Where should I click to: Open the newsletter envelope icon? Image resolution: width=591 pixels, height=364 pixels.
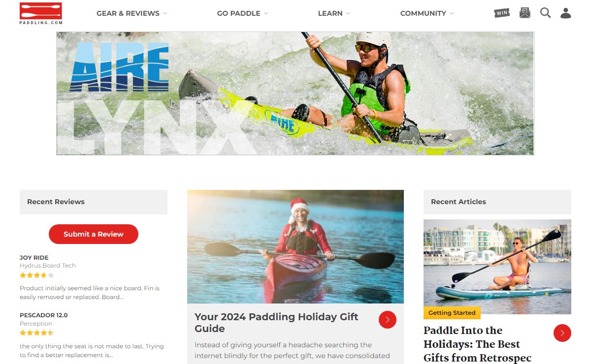(x=525, y=13)
